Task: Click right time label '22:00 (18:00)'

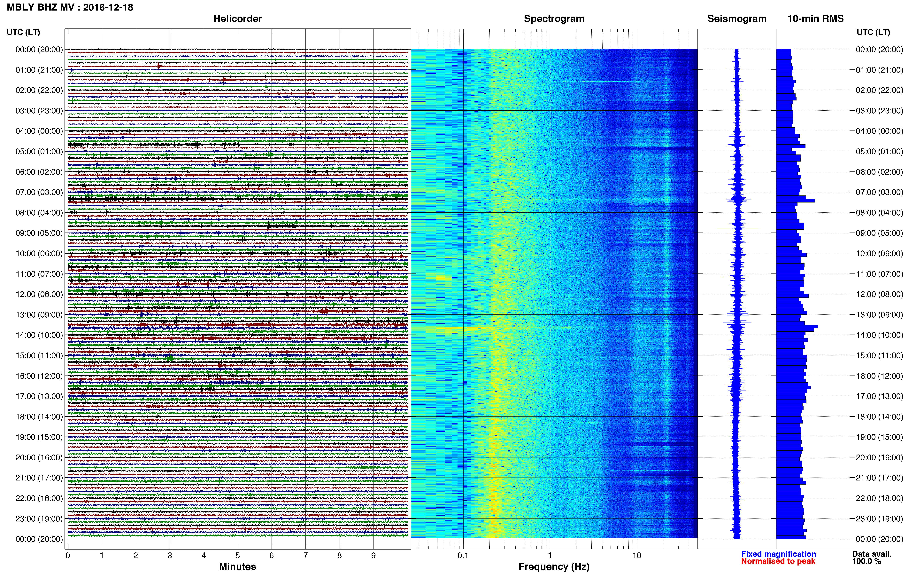Action: (879, 498)
